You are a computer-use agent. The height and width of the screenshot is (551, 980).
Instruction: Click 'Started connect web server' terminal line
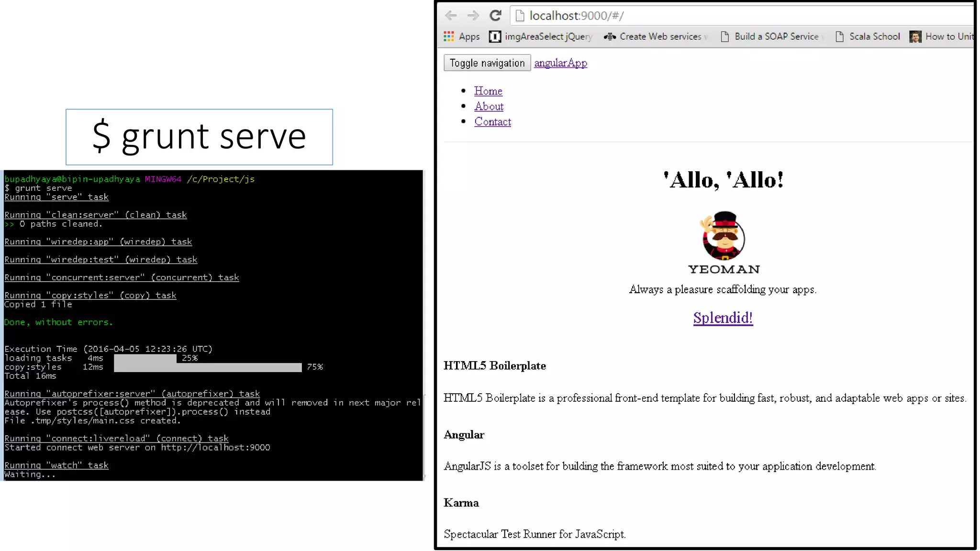coord(137,448)
